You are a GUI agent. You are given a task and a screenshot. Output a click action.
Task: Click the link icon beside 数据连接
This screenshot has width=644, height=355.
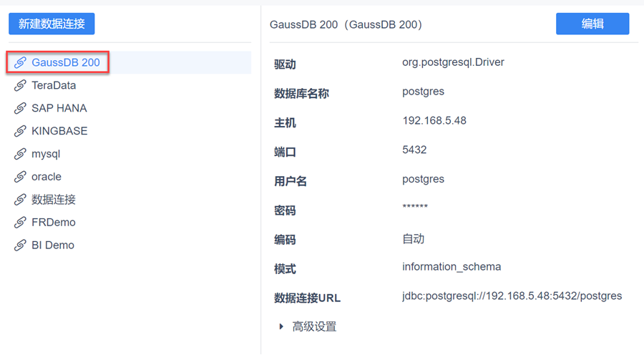pyautogui.click(x=20, y=200)
